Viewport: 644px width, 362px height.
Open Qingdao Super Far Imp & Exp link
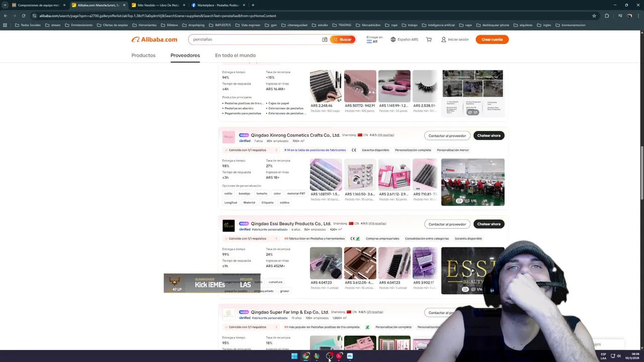pyautogui.click(x=290, y=312)
